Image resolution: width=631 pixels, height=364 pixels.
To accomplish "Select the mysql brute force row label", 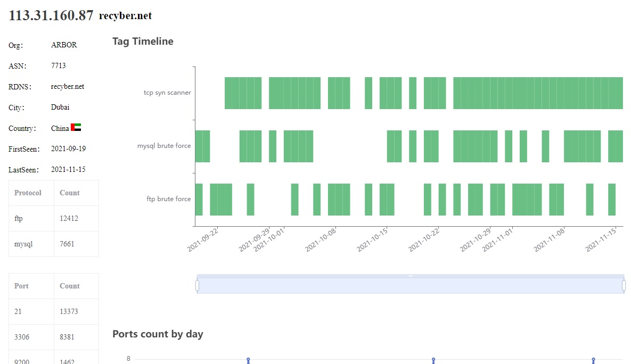I will coord(164,146).
